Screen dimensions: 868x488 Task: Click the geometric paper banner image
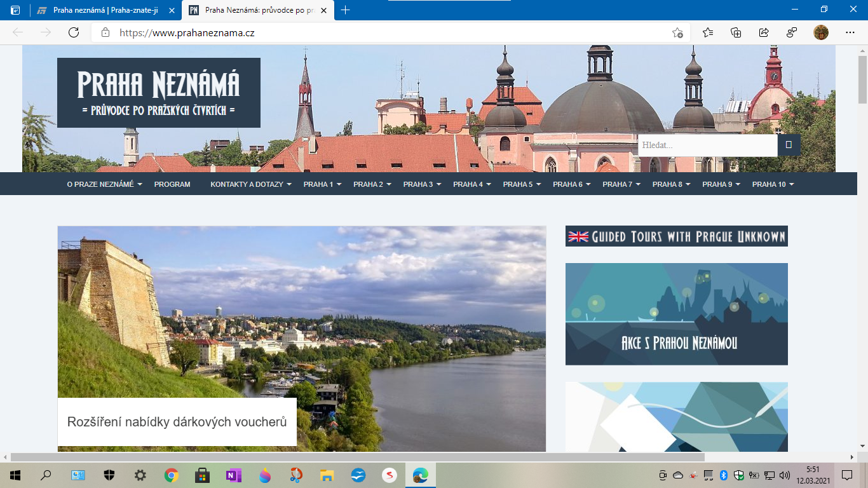coord(677,417)
